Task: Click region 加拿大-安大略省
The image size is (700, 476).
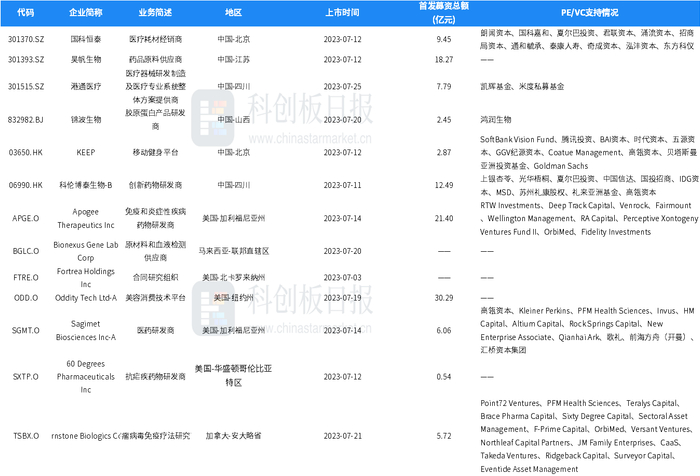Action: [x=233, y=436]
